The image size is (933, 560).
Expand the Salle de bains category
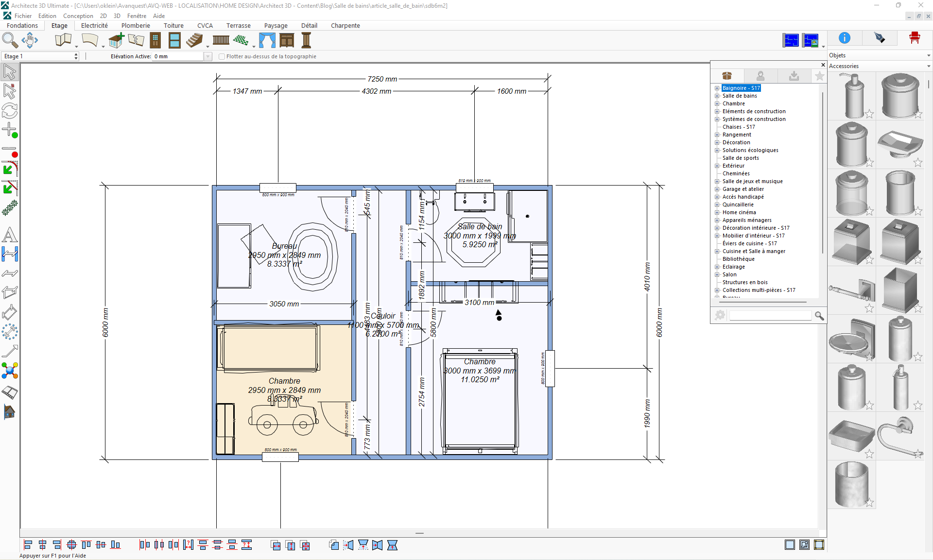[x=717, y=96]
